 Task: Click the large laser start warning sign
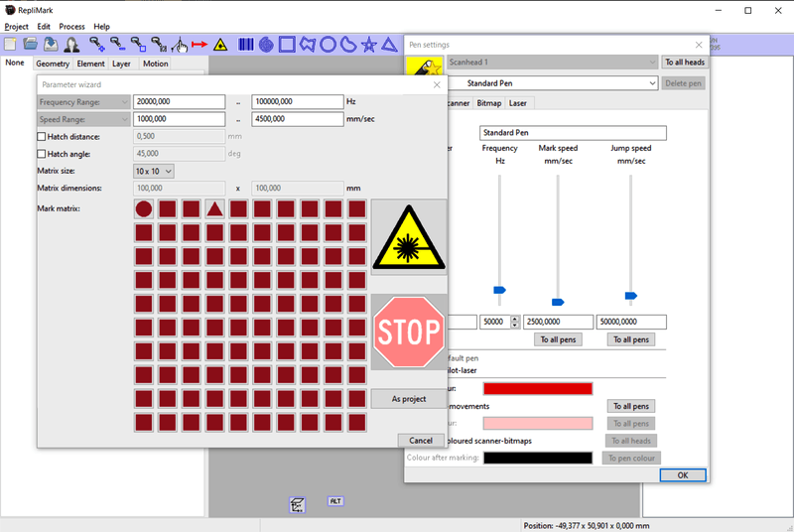(409, 236)
